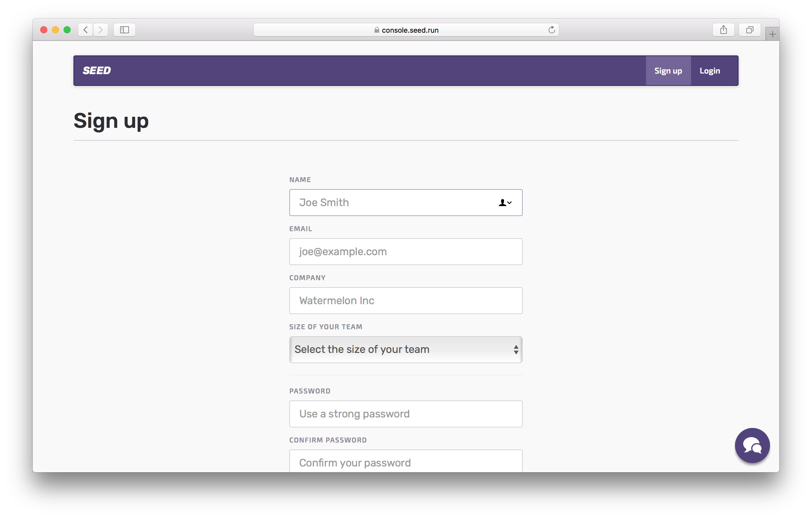Click the Password input field

click(x=406, y=414)
